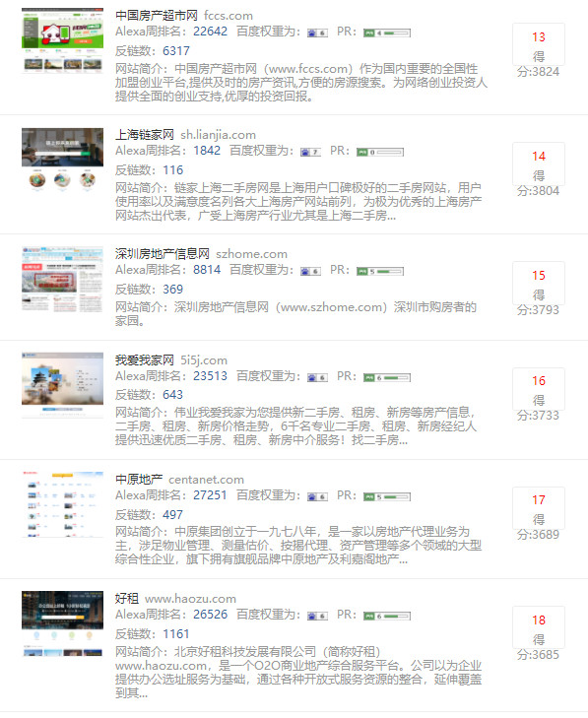The image size is (588, 718).
Task: Open the szhome.com website thumbnail
Action: pyautogui.click(x=62, y=279)
